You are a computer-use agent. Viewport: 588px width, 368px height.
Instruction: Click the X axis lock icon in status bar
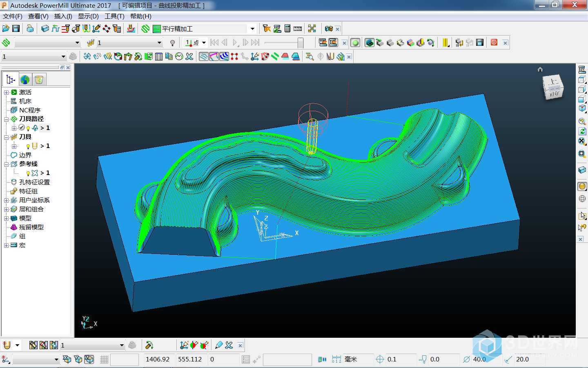tap(67, 359)
